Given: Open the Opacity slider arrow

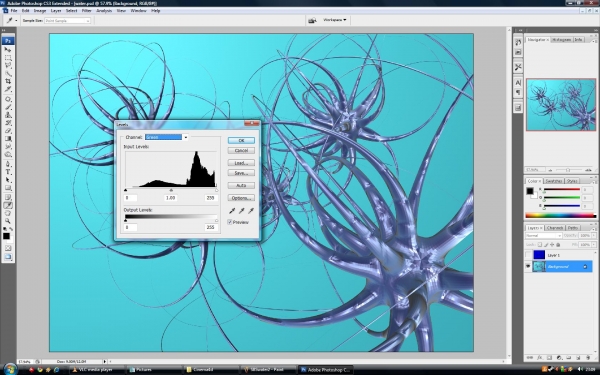Looking at the screenshot, I should tap(594, 236).
